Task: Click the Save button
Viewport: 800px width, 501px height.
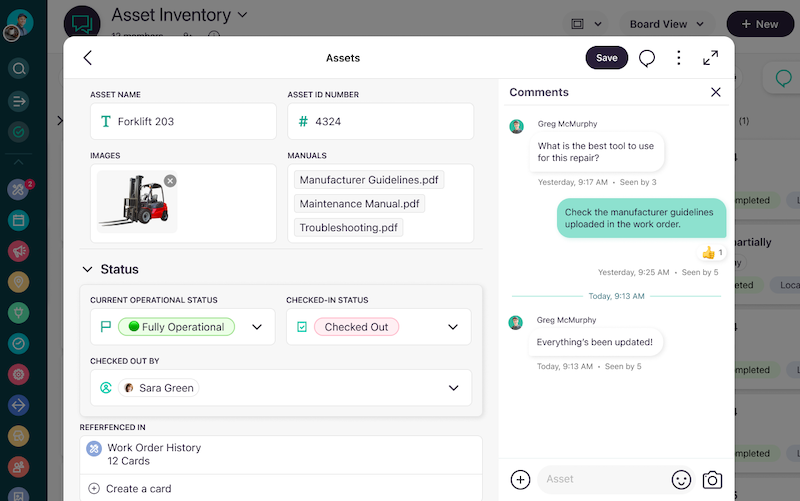Action: (x=606, y=58)
